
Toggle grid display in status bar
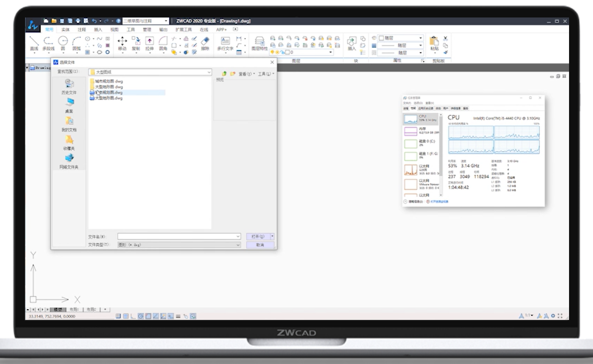pos(125,316)
